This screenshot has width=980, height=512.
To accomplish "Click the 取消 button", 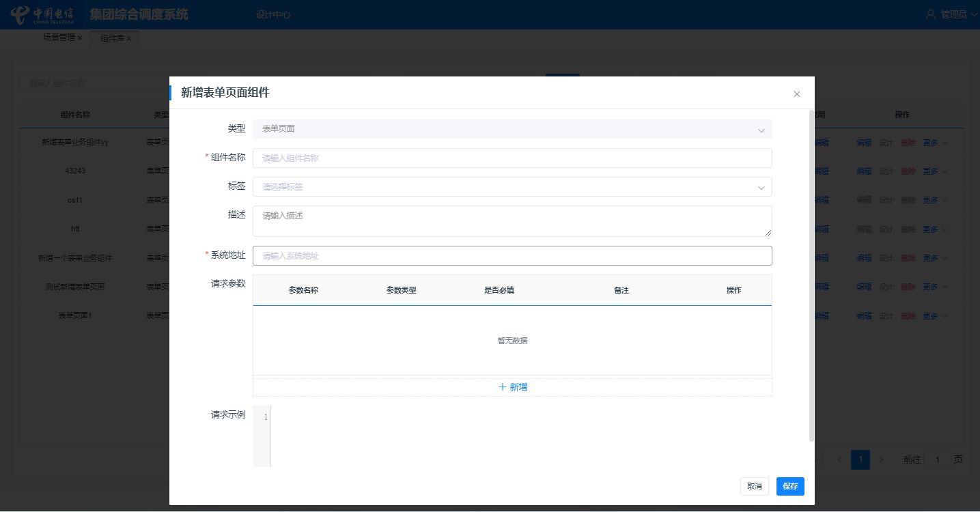I will 755,486.
